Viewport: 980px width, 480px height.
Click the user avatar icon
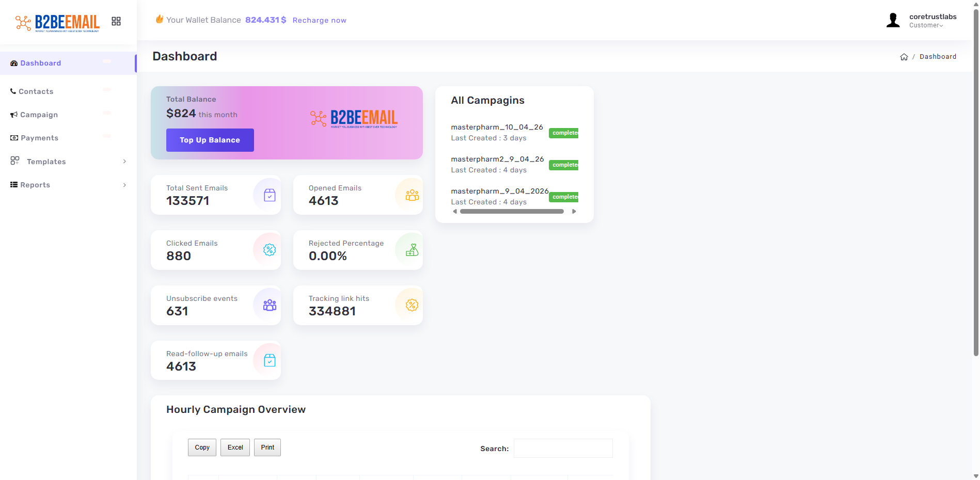point(893,21)
